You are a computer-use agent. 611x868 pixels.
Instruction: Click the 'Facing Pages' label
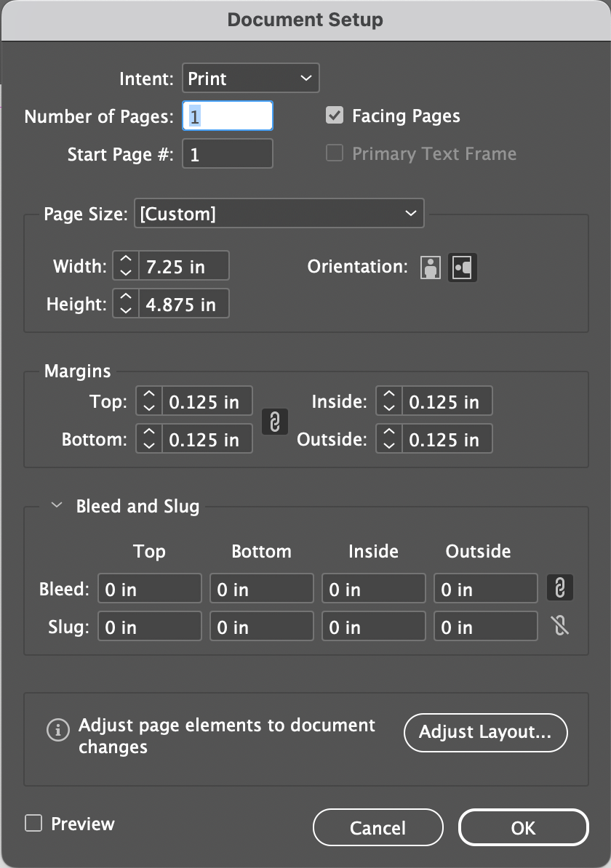click(x=406, y=116)
